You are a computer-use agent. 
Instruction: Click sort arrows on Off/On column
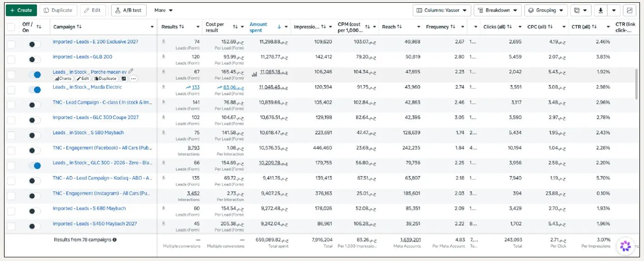[x=39, y=27]
